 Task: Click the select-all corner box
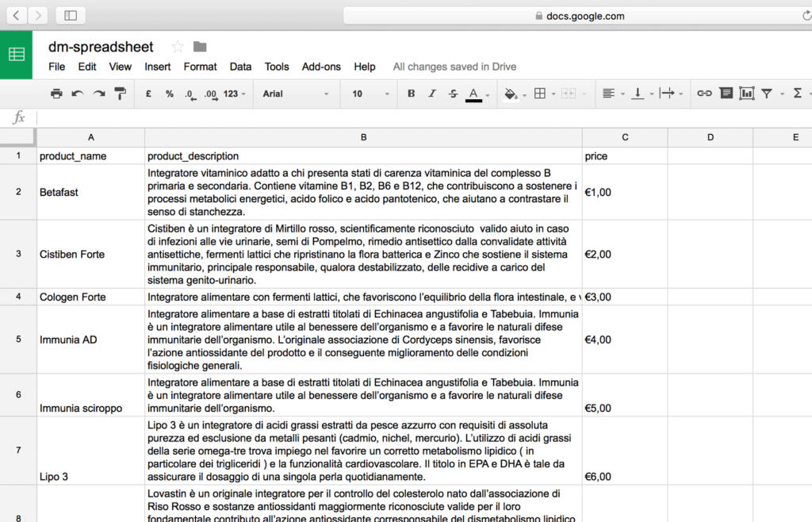[17, 137]
